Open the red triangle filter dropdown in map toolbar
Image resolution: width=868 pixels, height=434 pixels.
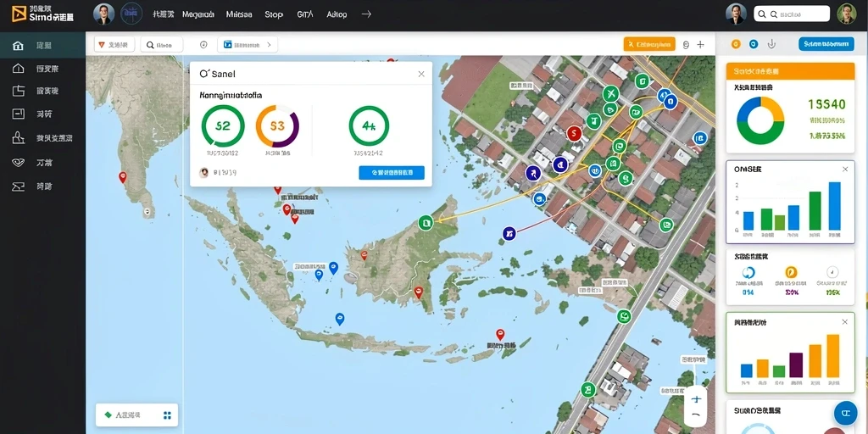pyautogui.click(x=114, y=45)
